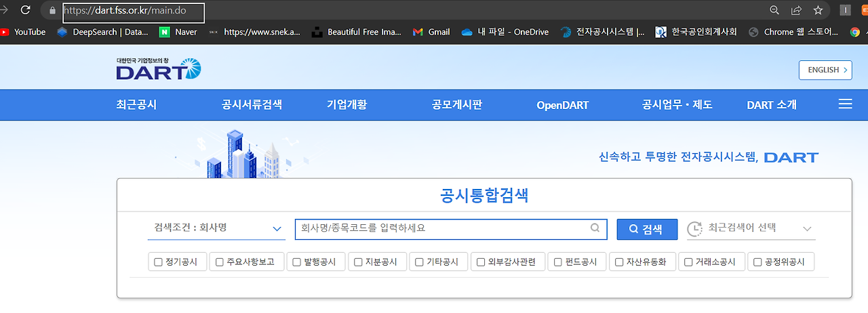The image size is (868, 313).
Task: Toggle 주요사항보고 checkbox
Action: [220, 262]
